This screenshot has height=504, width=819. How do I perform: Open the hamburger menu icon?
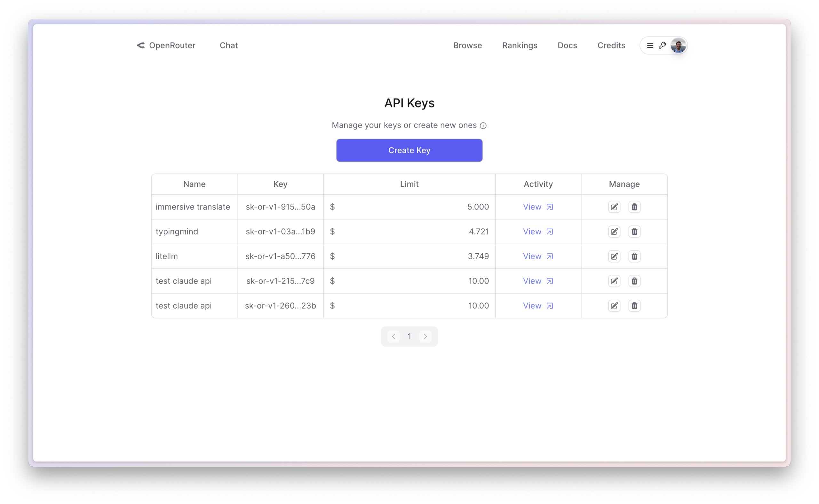[650, 45]
